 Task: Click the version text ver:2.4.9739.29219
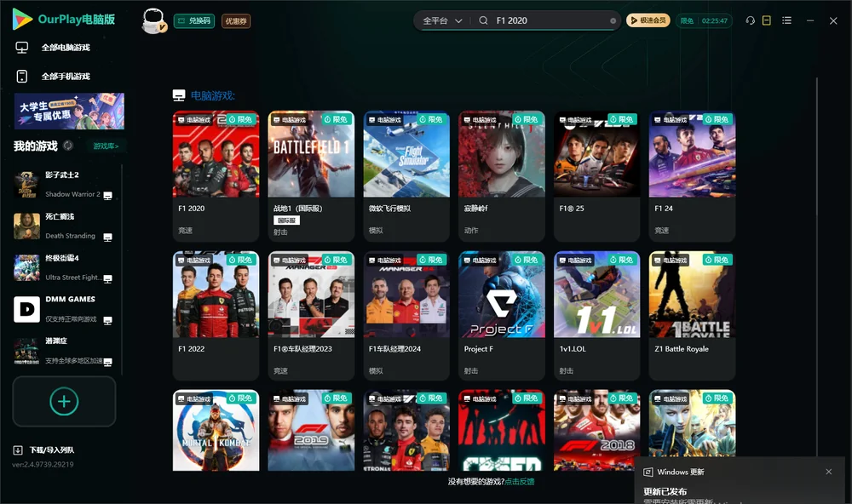[x=43, y=464]
